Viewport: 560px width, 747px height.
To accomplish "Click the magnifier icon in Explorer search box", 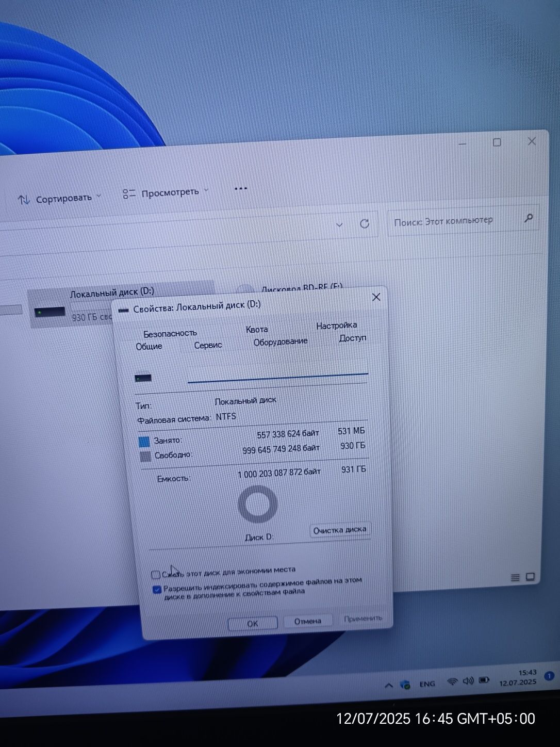I will (529, 218).
